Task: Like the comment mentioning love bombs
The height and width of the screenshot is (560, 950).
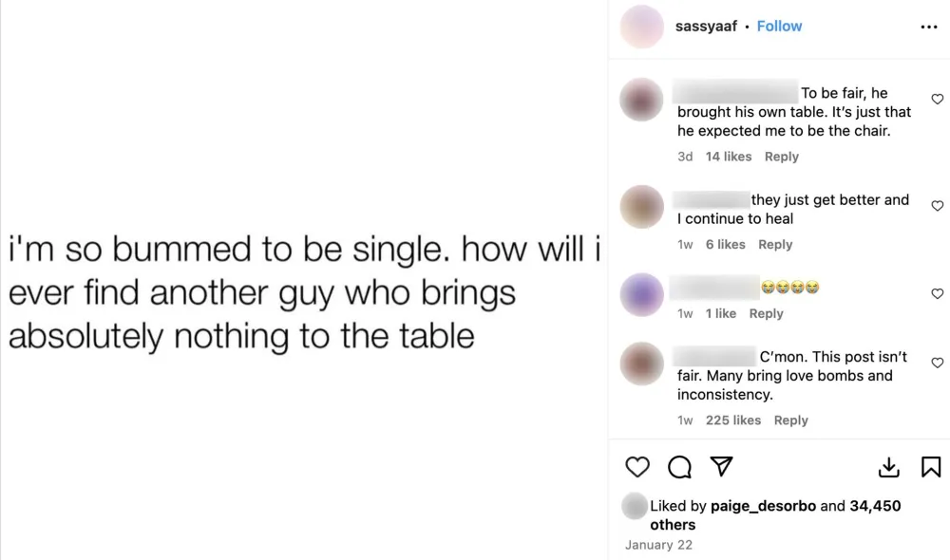Action: point(937,364)
